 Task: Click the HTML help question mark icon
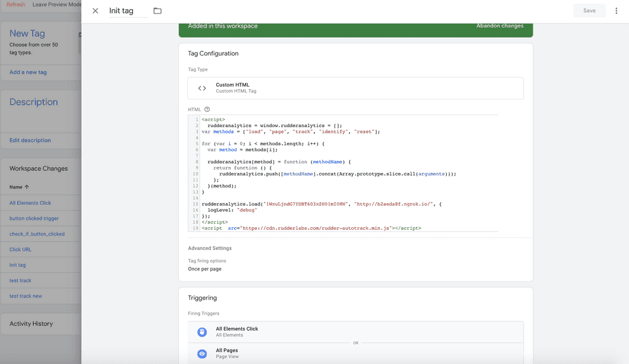(x=207, y=109)
